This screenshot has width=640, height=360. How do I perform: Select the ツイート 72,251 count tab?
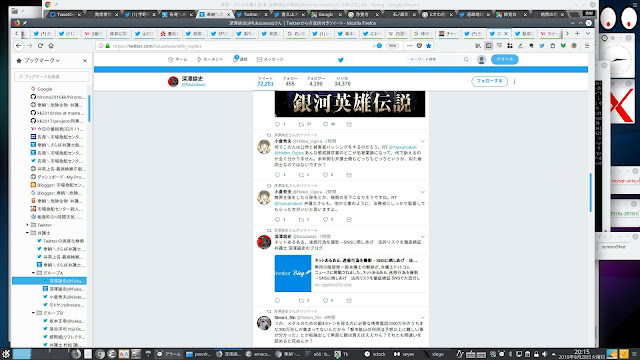[x=265, y=81]
